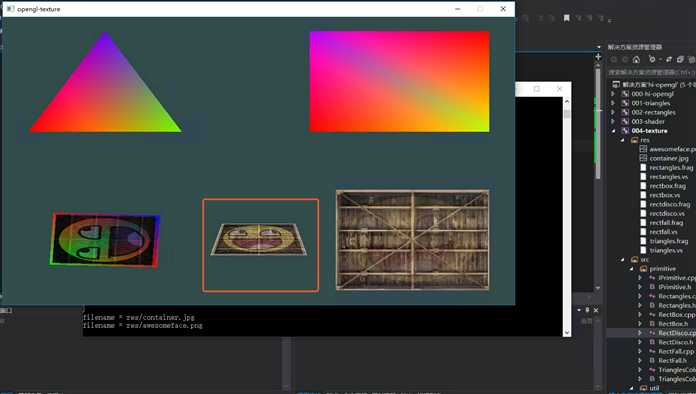Click the 004-texture project icon
Viewport: 696px width, 394px height.
625,130
